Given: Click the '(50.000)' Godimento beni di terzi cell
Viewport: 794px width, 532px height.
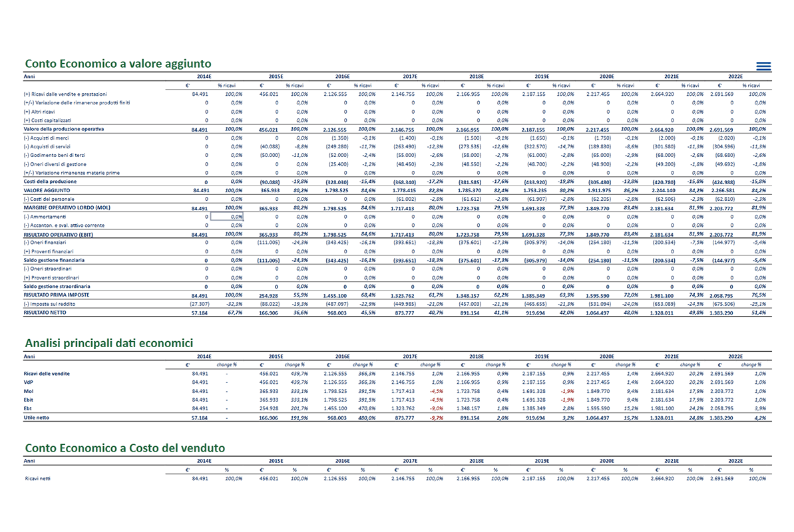Looking at the screenshot, I should tap(270, 156).
